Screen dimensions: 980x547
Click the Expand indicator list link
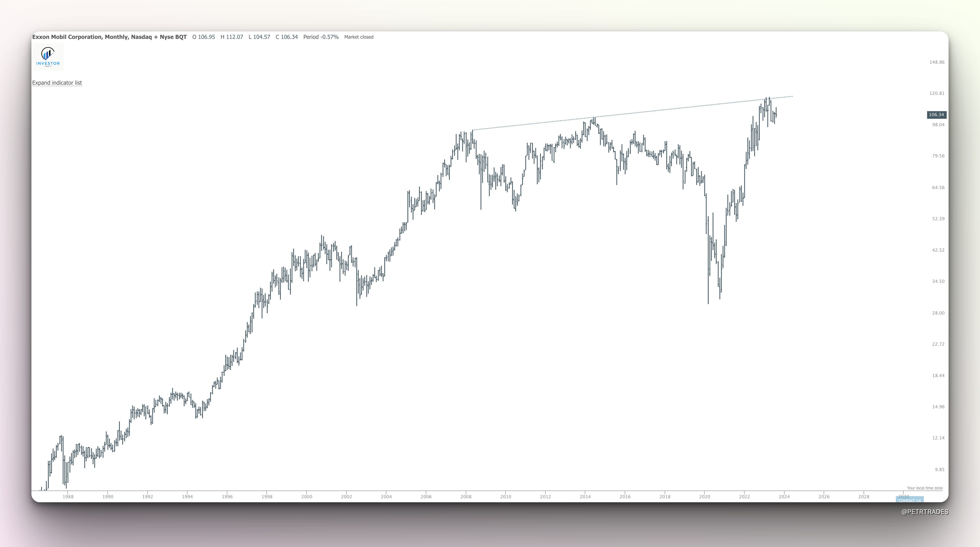pyautogui.click(x=57, y=83)
